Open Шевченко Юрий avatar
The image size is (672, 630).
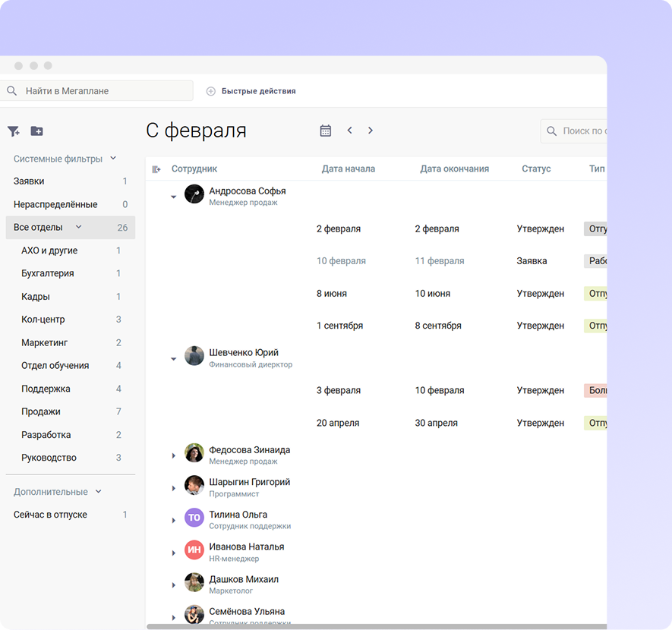[x=194, y=355]
